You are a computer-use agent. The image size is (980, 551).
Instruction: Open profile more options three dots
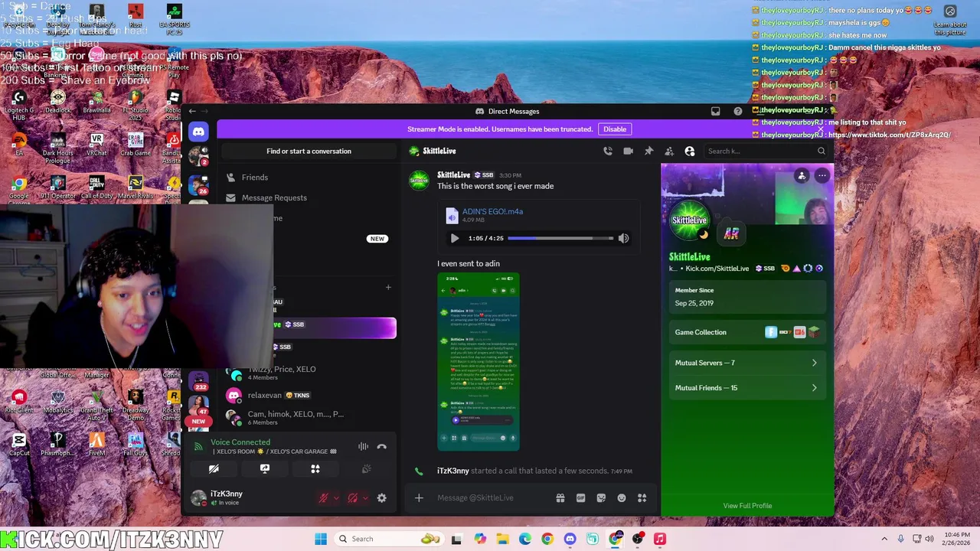[822, 176]
